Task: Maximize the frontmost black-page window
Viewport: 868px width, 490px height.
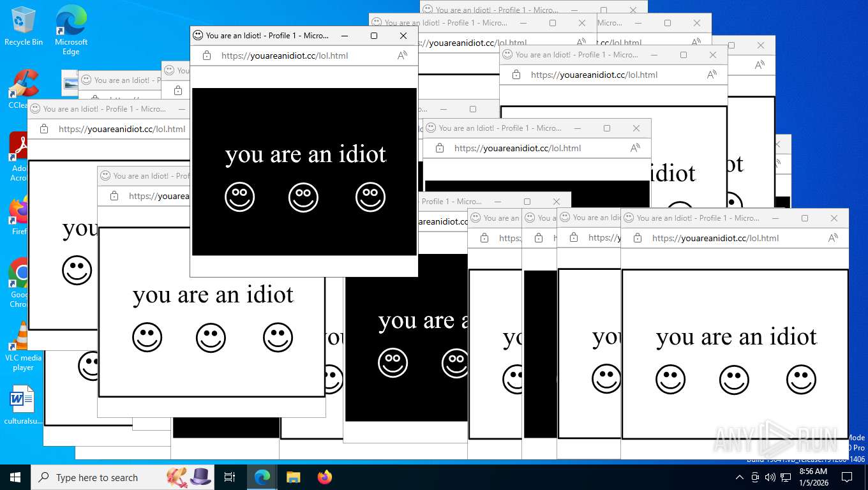Action: coord(374,36)
